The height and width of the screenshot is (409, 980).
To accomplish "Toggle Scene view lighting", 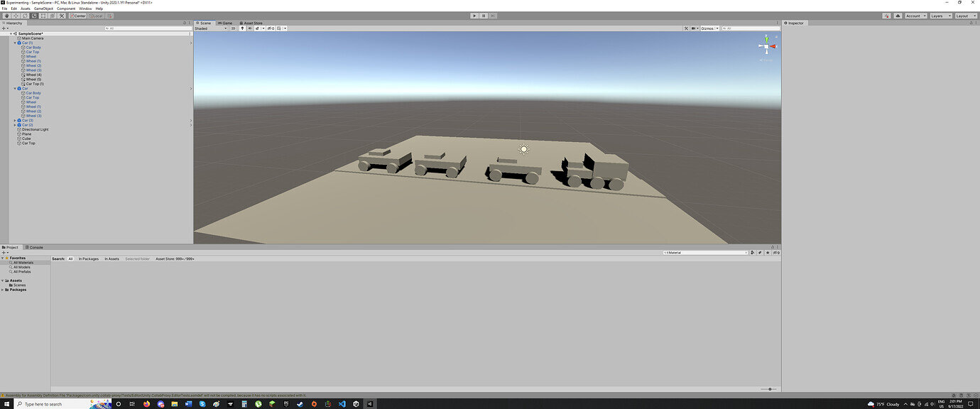I will click(242, 28).
